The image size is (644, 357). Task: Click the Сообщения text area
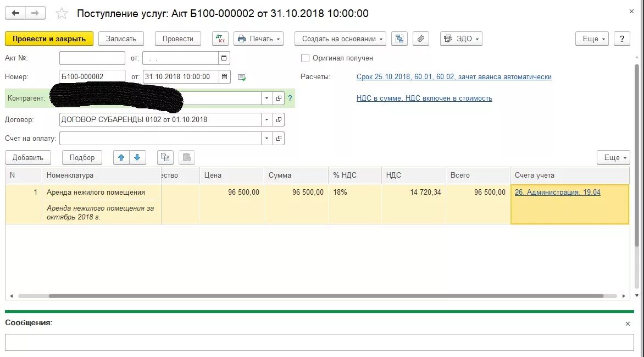tap(319, 342)
